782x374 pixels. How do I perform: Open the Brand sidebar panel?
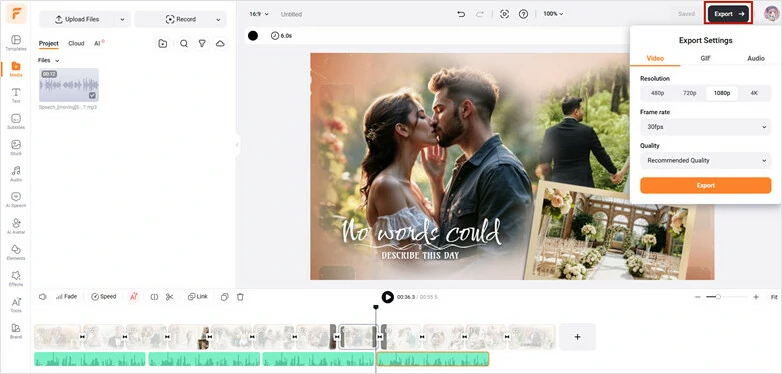coord(16,331)
